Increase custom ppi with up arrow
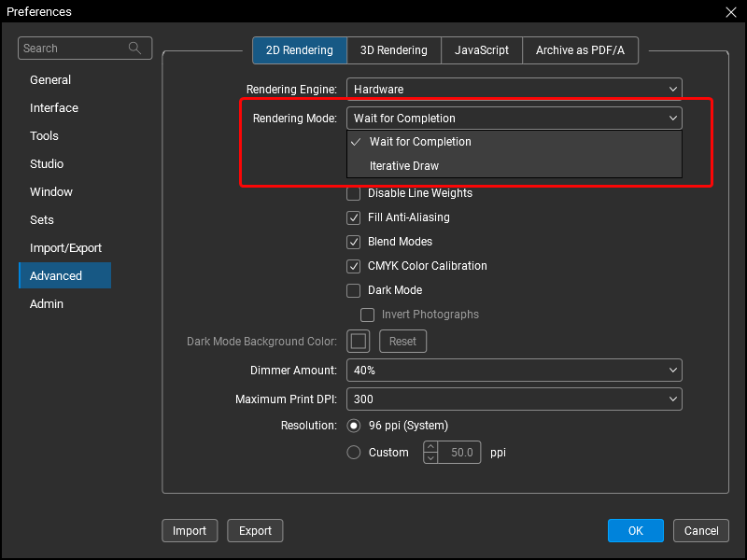The width and height of the screenshot is (747, 560). [430, 447]
